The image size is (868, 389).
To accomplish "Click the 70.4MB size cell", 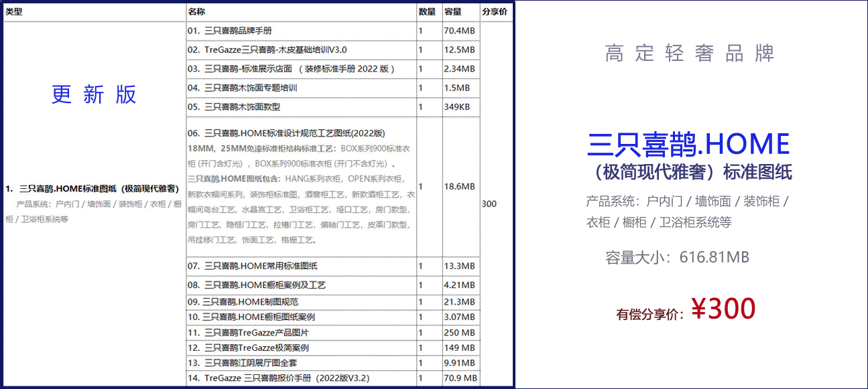I will [459, 31].
